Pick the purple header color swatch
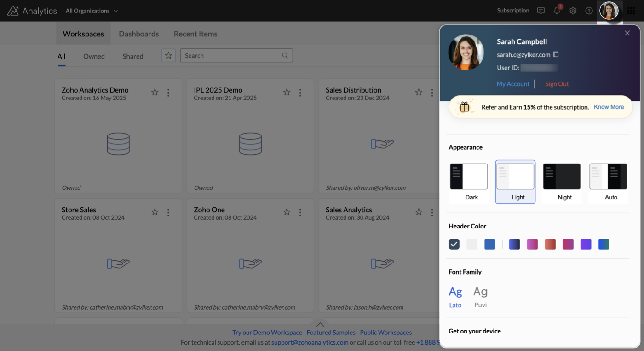 (x=586, y=244)
